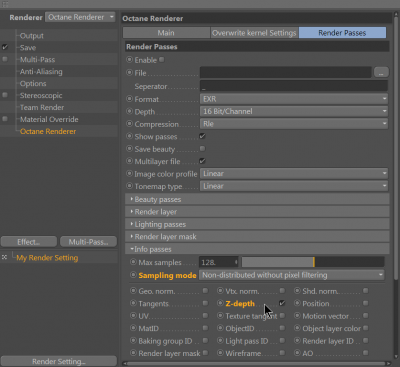
Task: Switch to the Main tab
Action: coord(166,33)
